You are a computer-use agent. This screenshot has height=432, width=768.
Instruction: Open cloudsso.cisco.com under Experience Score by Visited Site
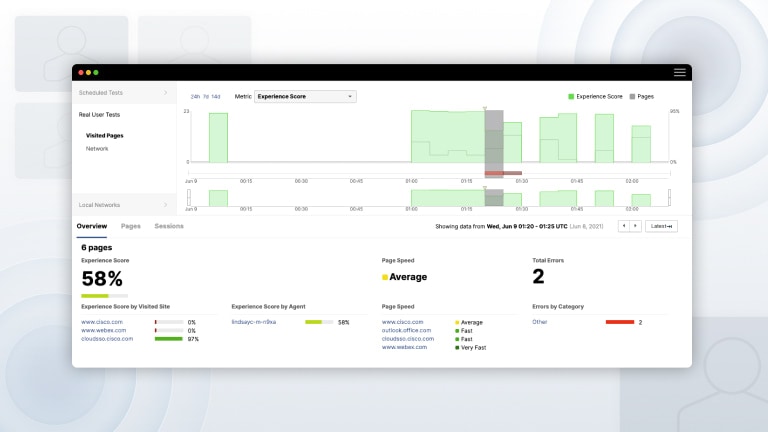point(107,338)
